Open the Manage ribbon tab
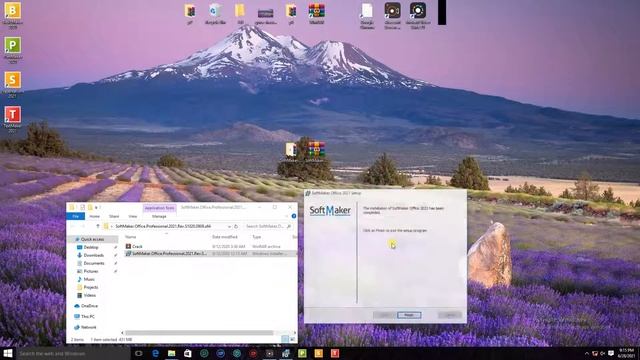This screenshot has width=640, height=360. pos(159,216)
